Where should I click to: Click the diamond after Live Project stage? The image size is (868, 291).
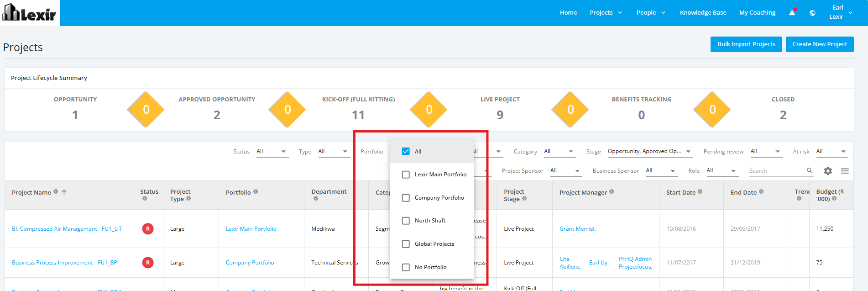tap(570, 110)
